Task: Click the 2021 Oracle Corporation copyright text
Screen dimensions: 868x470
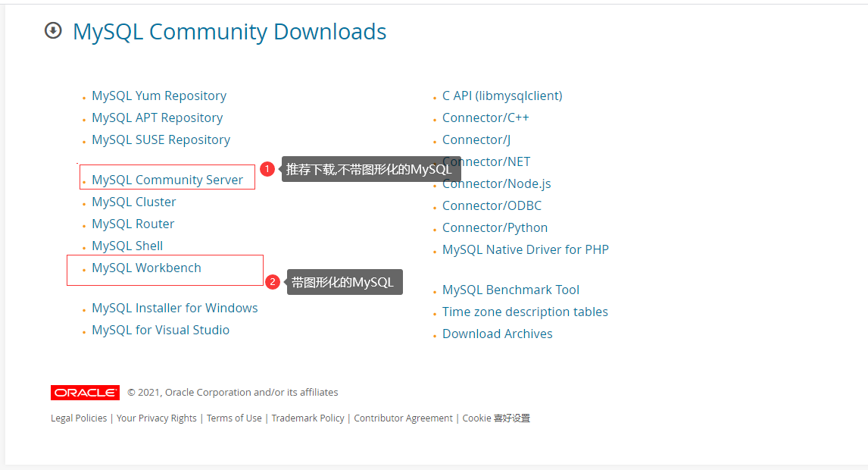Action: click(233, 393)
